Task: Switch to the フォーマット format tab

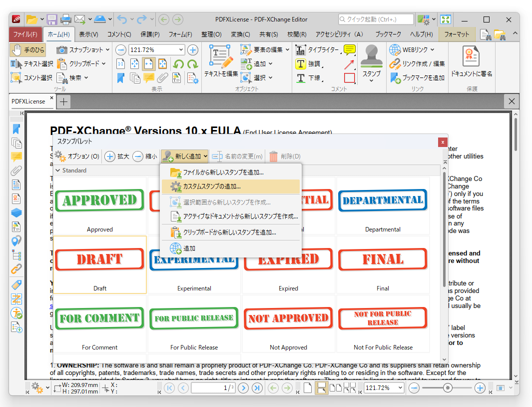Action: 457,34
